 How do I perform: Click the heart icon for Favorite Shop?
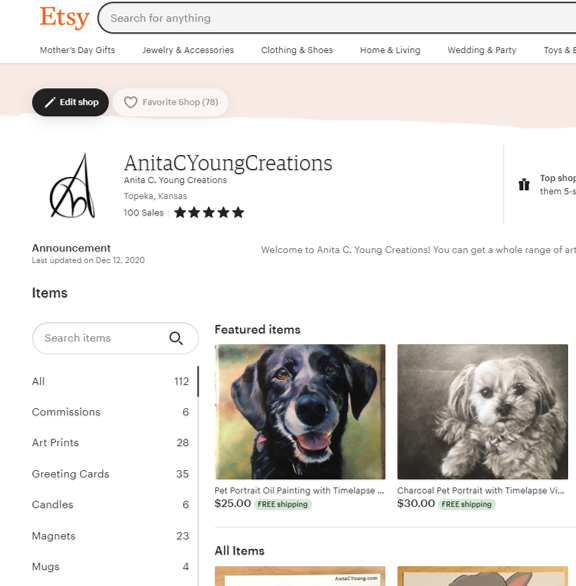pos(130,102)
